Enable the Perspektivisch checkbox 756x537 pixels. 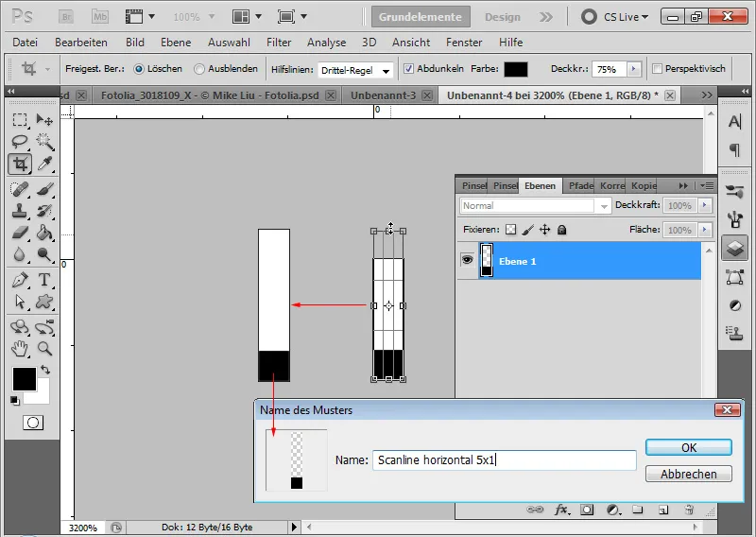(657, 68)
